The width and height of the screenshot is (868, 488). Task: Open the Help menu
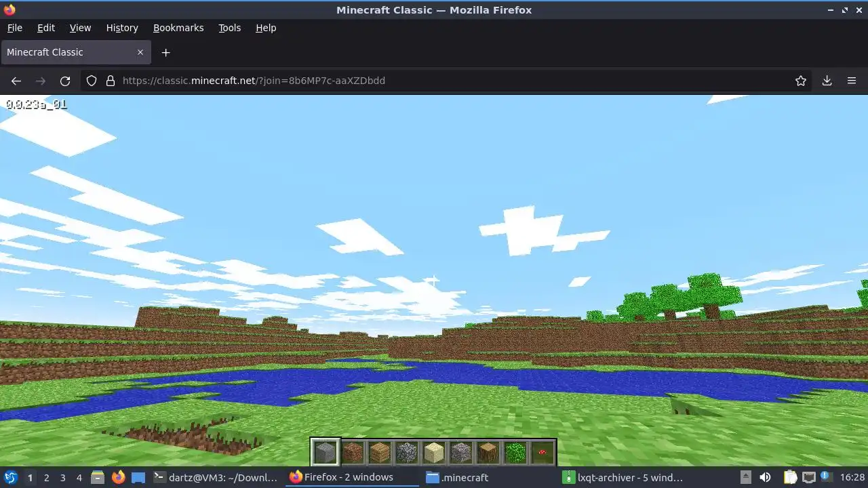266,28
